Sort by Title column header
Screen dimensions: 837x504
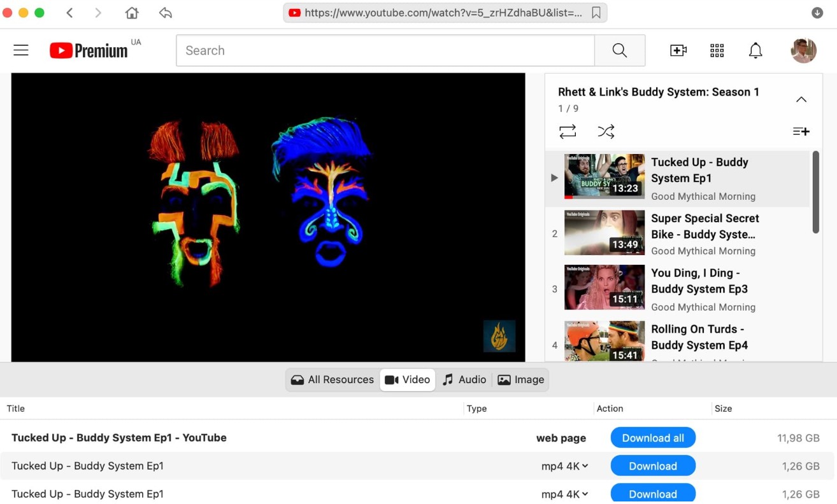[x=16, y=409]
